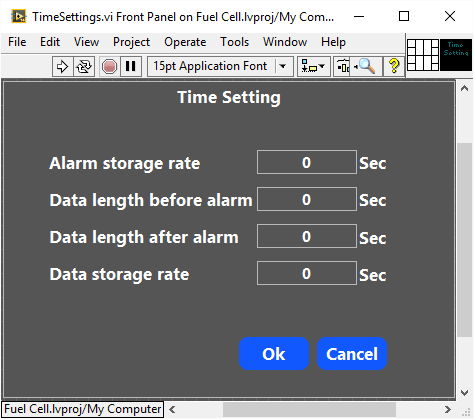Expand the 15pt Application Font dropdown

pyautogui.click(x=283, y=66)
